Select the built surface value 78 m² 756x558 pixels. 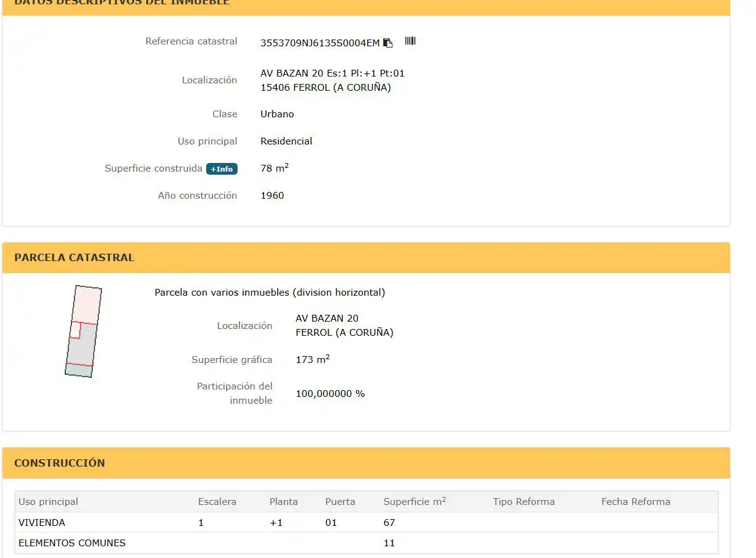click(x=275, y=168)
